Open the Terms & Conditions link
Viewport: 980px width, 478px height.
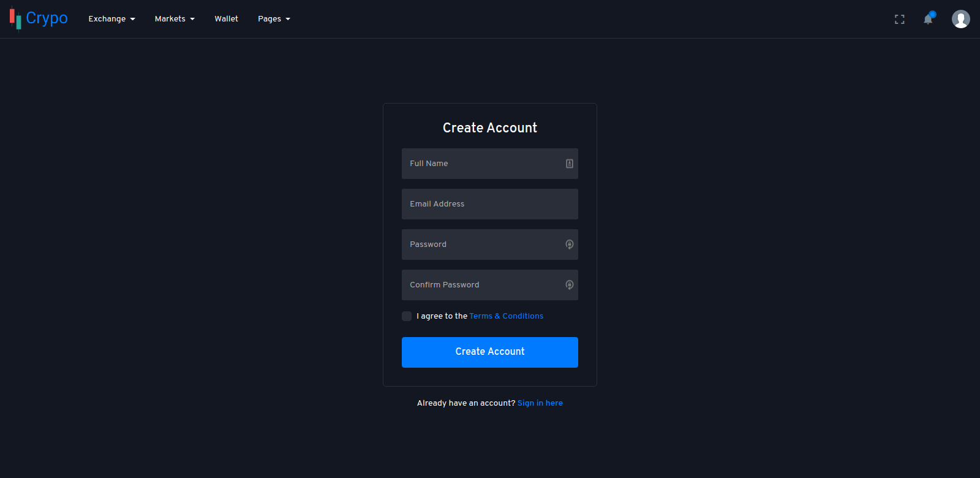click(506, 316)
